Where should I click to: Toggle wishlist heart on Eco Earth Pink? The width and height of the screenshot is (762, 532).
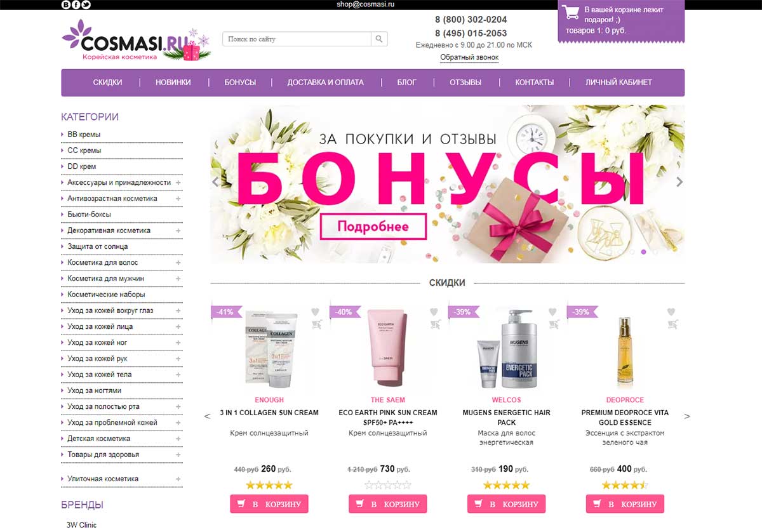coord(434,312)
